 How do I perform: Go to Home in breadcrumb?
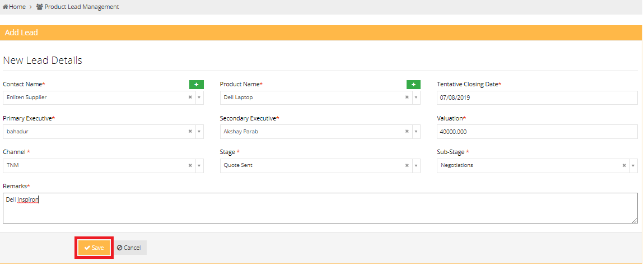pyautogui.click(x=17, y=7)
